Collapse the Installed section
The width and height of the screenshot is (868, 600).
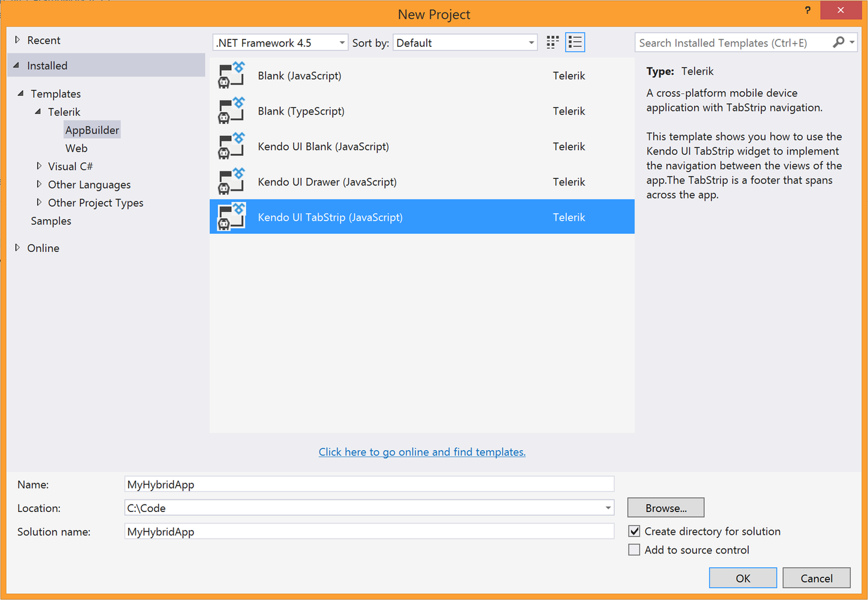(x=17, y=65)
